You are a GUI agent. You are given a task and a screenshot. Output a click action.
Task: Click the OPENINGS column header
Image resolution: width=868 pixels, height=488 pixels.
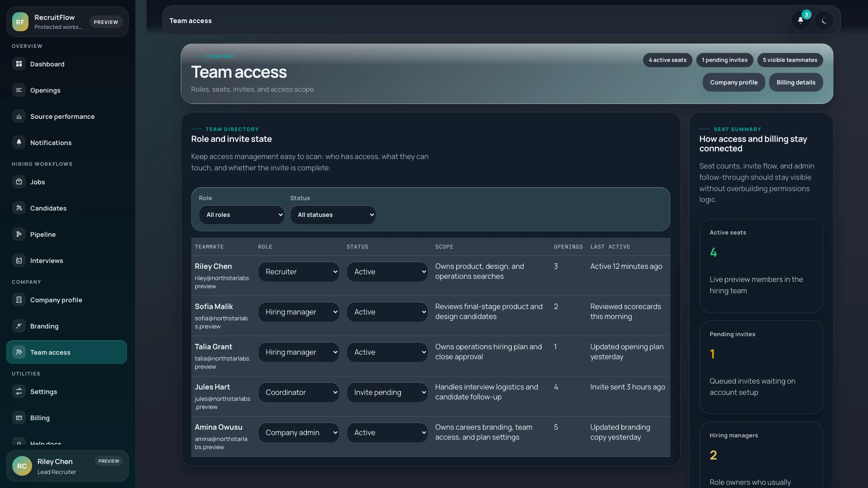point(568,247)
